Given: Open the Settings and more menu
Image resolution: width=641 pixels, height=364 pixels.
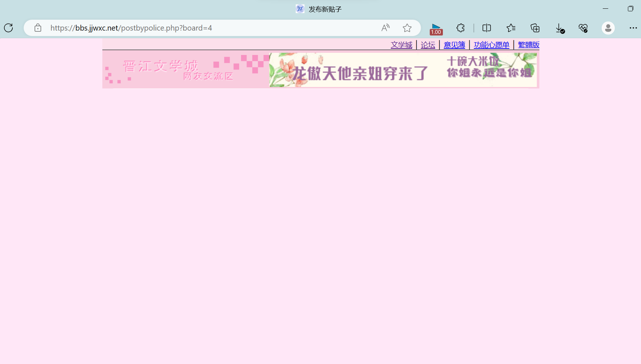Looking at the screenshot, I should pos(633,28).
